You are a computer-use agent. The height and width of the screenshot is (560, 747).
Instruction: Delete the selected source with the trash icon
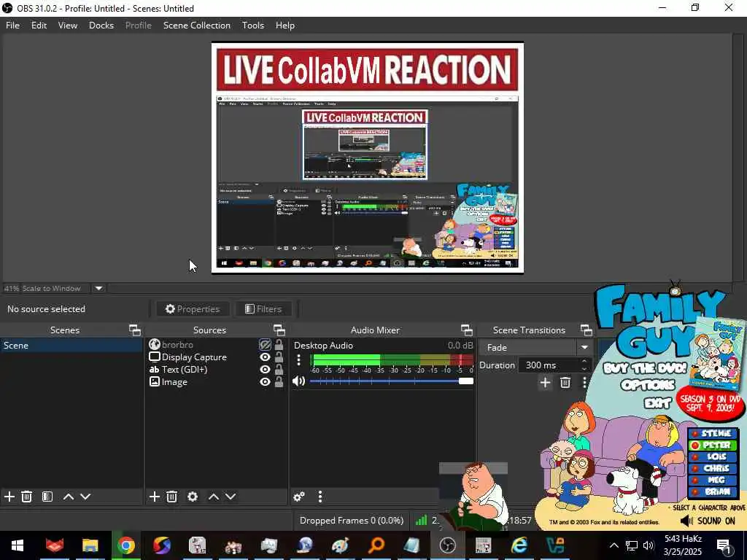[172, 497]
